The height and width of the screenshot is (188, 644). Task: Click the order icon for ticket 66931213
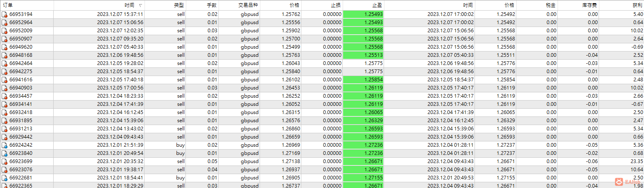tap(5, 129)
